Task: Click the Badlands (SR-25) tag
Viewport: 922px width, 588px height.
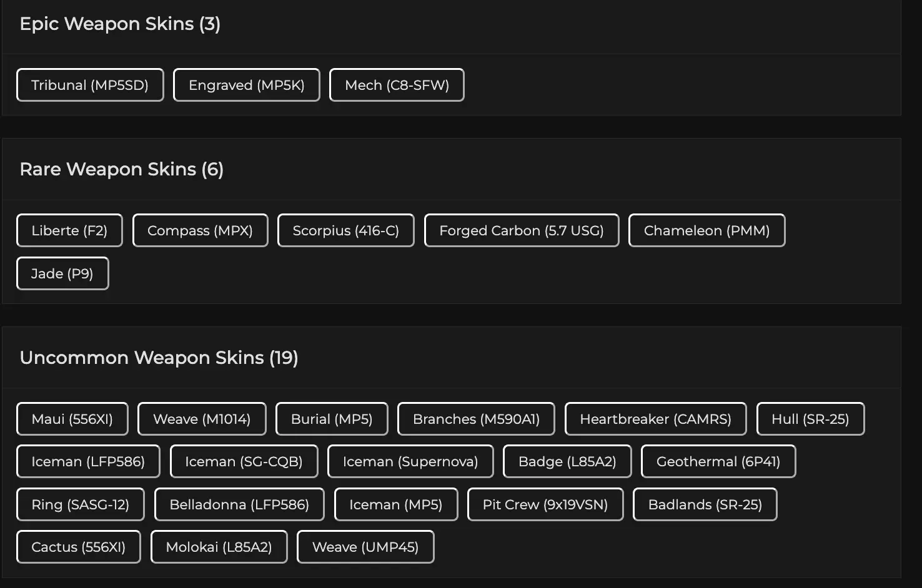Action: click(705, 504)
